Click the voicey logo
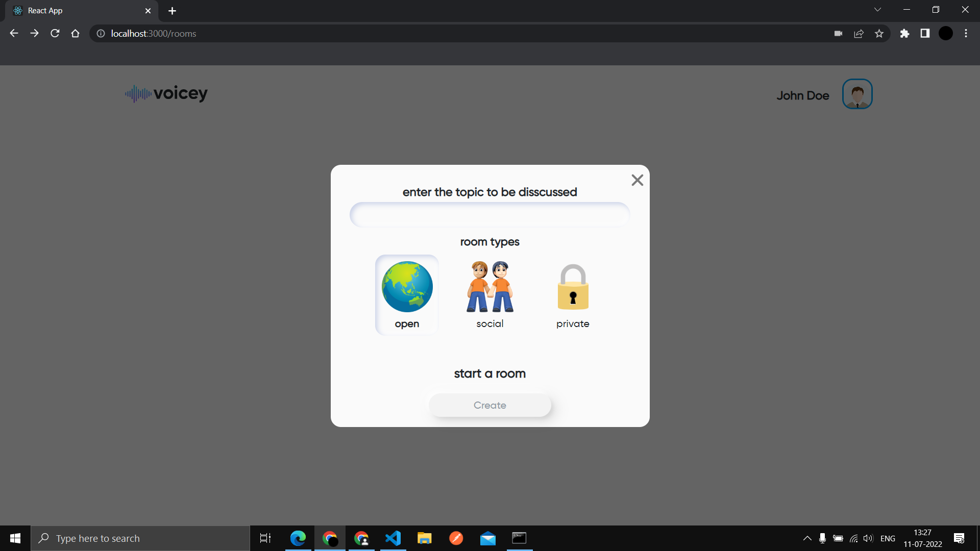Screen dimensions: 980x551 pos(166,93)
